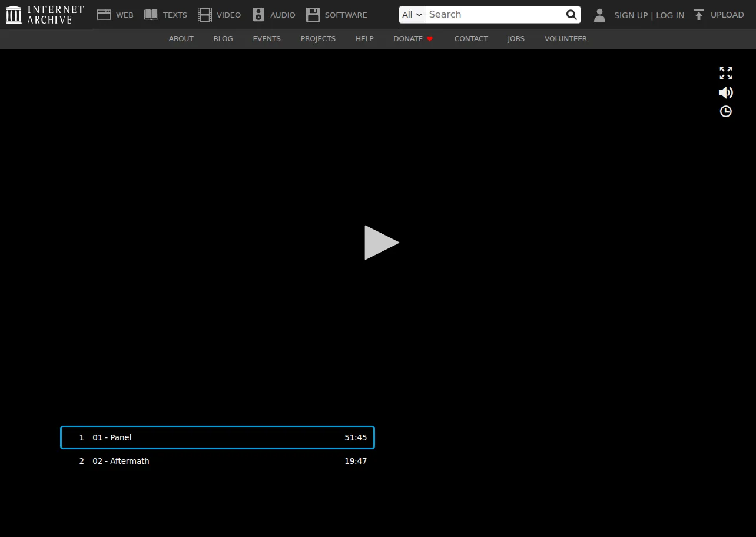Toggle fullscreen player view
The height and width of the screenshot is (537, 756).
click(726, 73)
